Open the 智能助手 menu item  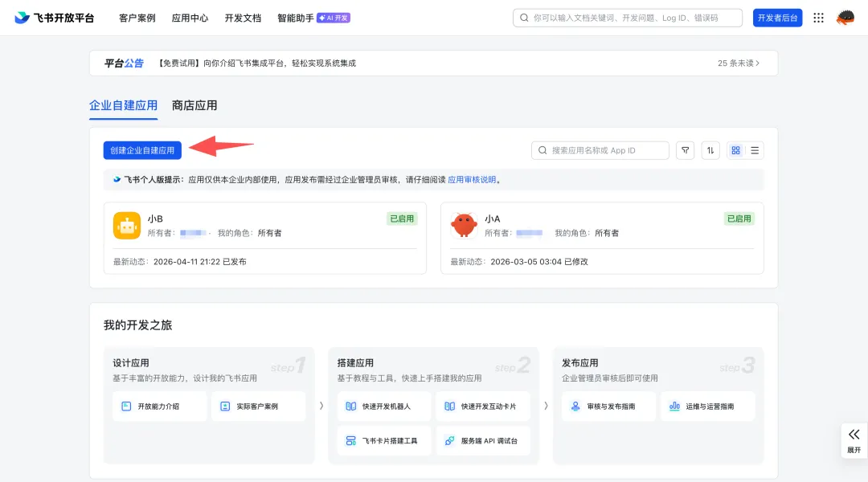pos(296,18)
